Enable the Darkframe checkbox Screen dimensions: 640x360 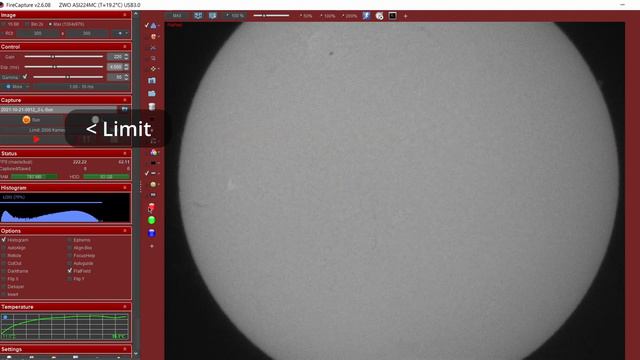(4, 271)
